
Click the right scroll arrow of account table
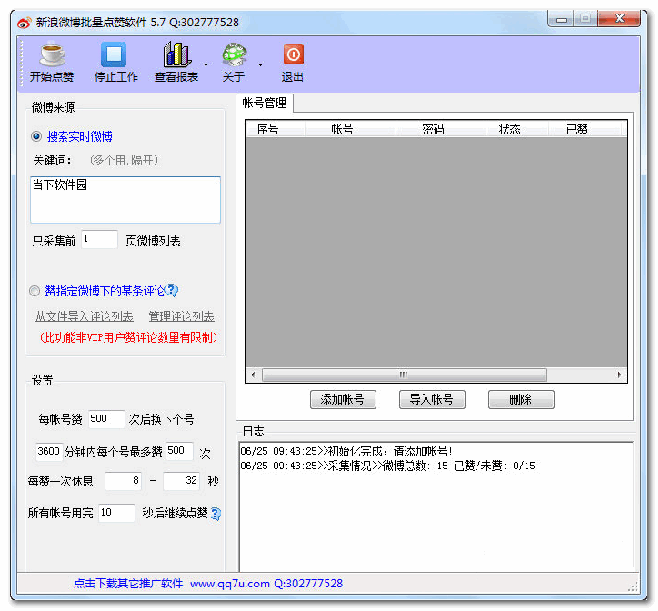pos(619,375)
